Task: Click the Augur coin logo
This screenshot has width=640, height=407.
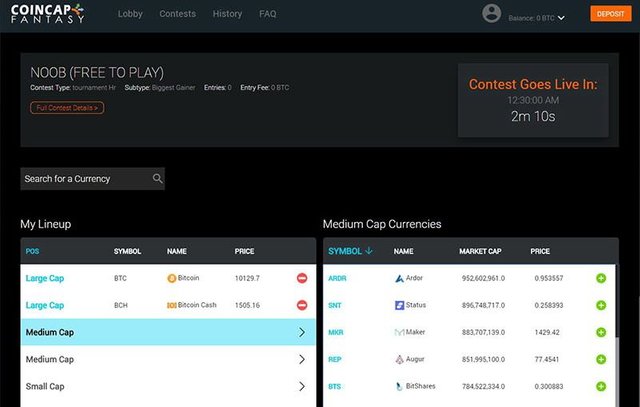Action: tap(400, 359)
